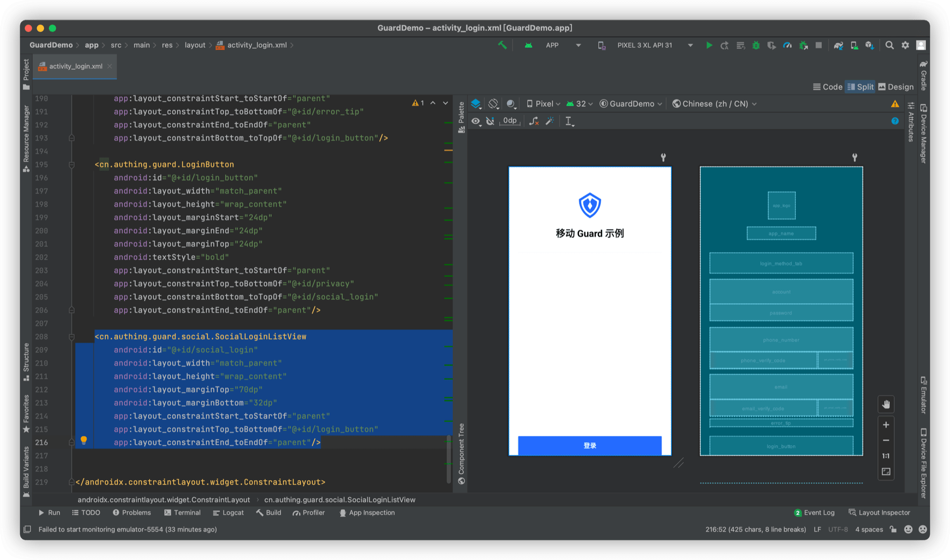The height and width of the screenshot is (560, 950).
Task: Click the magic wand Infer Constraints icon
Action: pyautogui.click(x=549, y=121)
